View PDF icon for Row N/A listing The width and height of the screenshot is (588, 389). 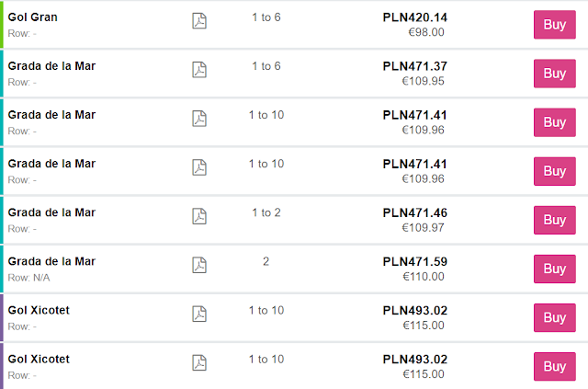click(199, 265)
